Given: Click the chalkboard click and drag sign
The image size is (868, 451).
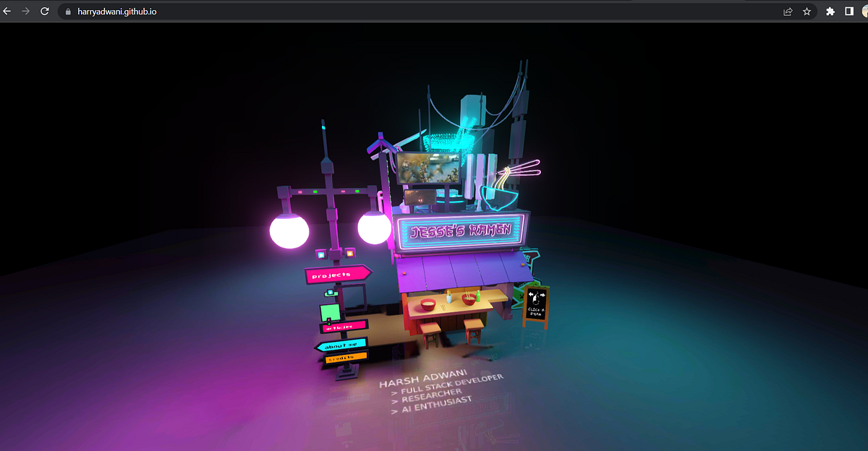Looking at the screenshot, I should tap(536, 306).
